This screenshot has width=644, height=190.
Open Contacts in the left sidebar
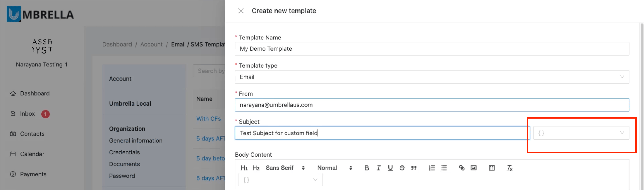(x=32, y=134)
